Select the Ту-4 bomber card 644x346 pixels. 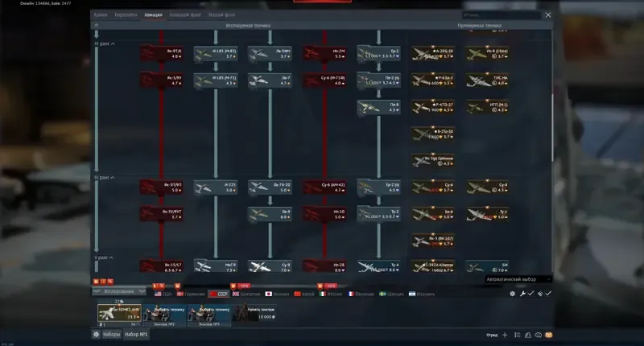(378, 267)
